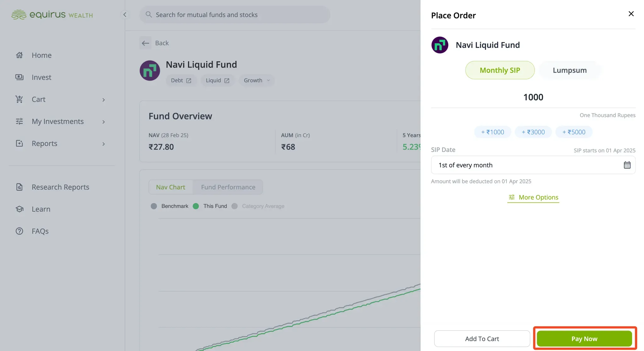Open the Growth plan dropdown
The width and height of the screenshot is (644, 351).
(257, 80)
